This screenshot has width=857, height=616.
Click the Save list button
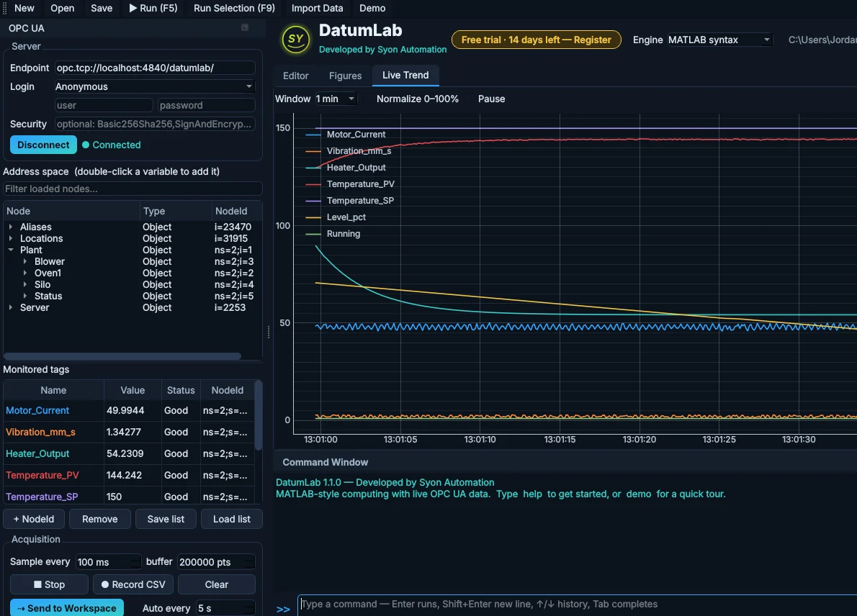pos(166,519)
